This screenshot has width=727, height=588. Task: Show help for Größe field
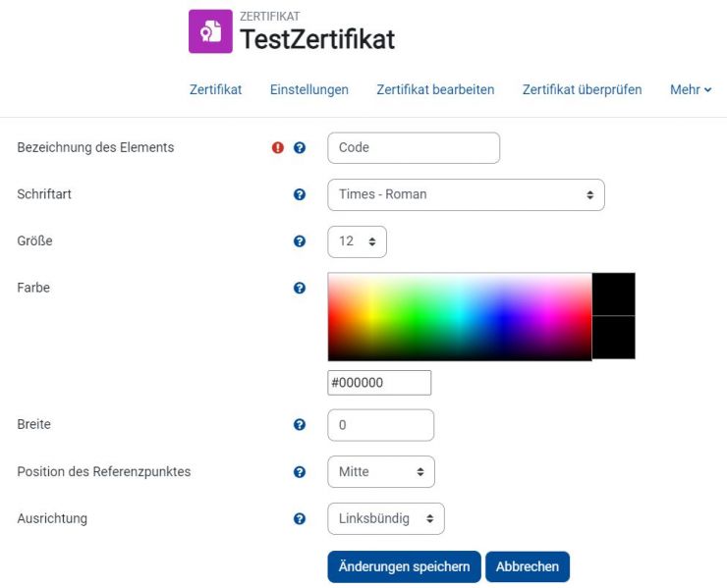pos(300,241)
